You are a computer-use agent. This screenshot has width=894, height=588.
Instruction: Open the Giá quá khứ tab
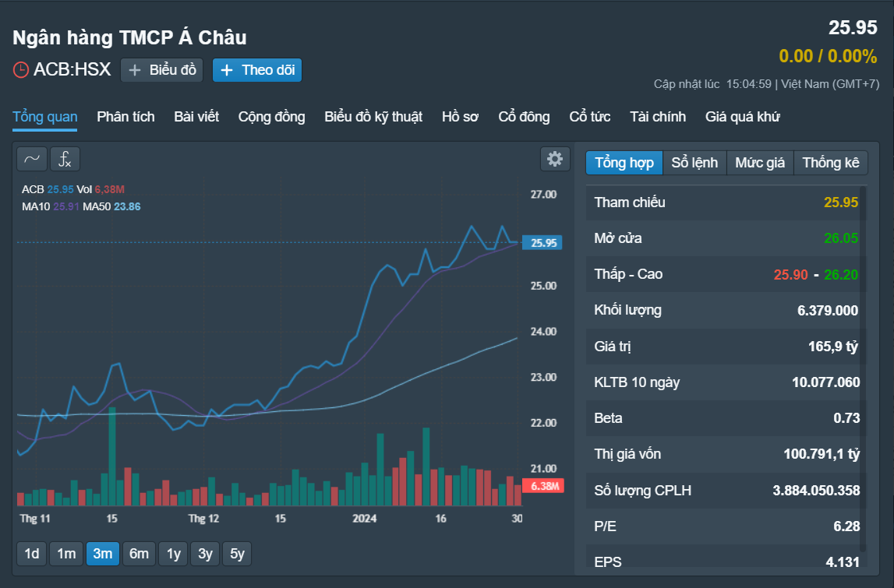click(742, 117)
